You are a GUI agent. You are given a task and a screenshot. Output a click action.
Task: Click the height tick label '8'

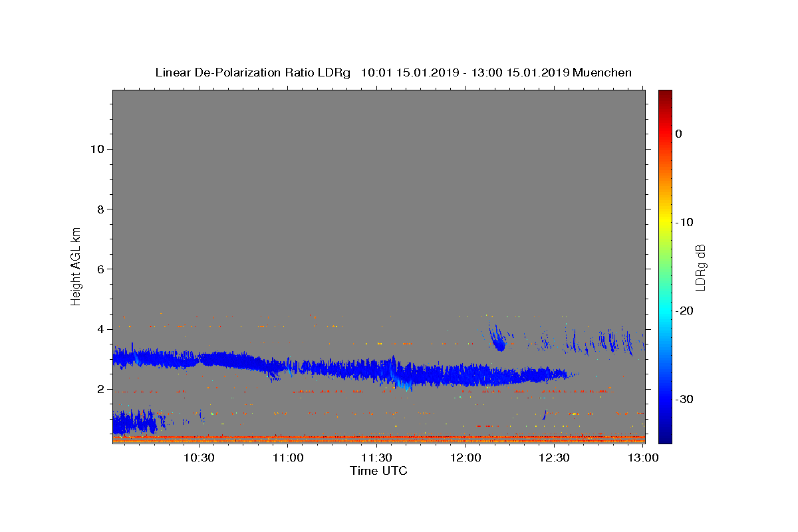(x=99, y=209)
